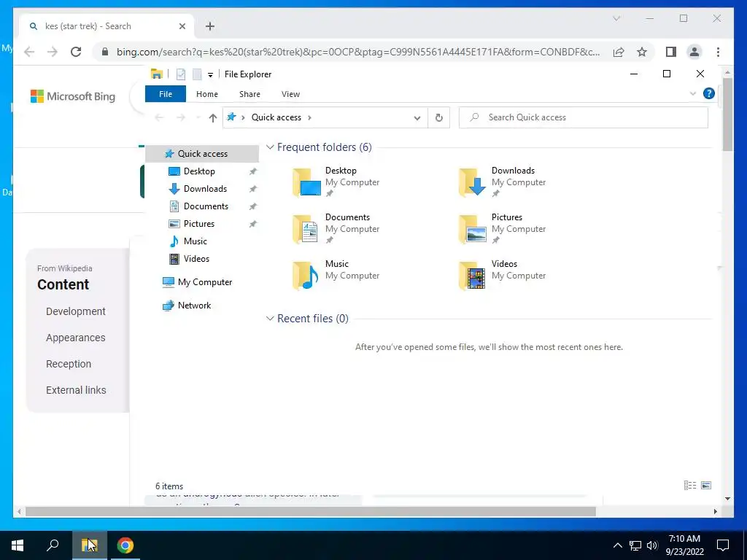Open Customize Quick Access Toolbar dropdown arrow

[210, 75]
